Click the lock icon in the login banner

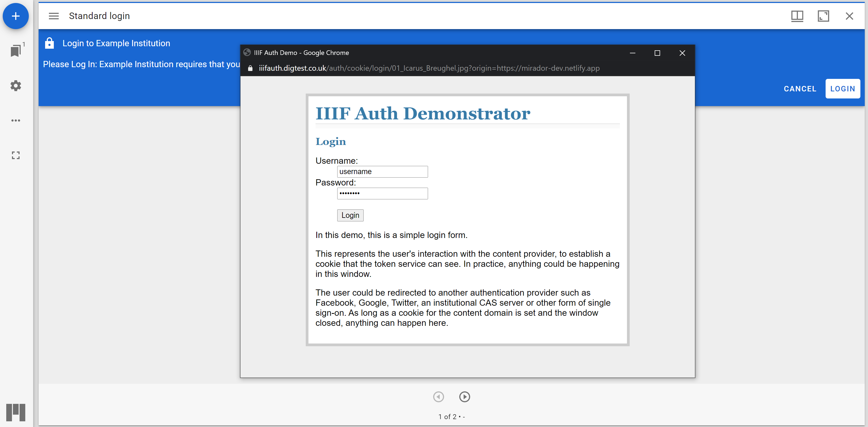[49, 43]
